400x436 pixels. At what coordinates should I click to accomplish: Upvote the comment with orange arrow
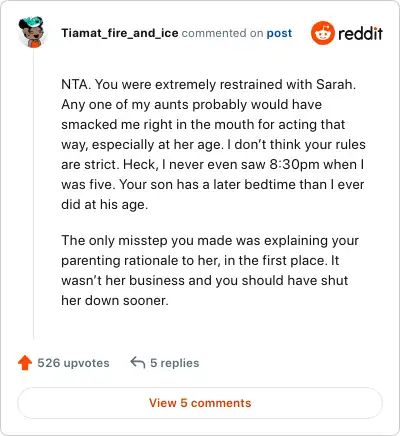click(25, 363)
